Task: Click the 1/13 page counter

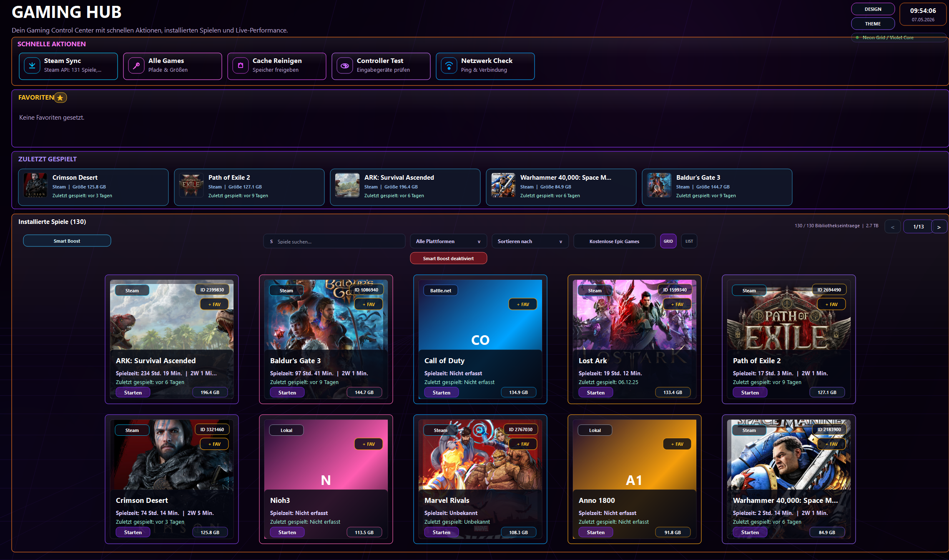Action: point(919,227)
